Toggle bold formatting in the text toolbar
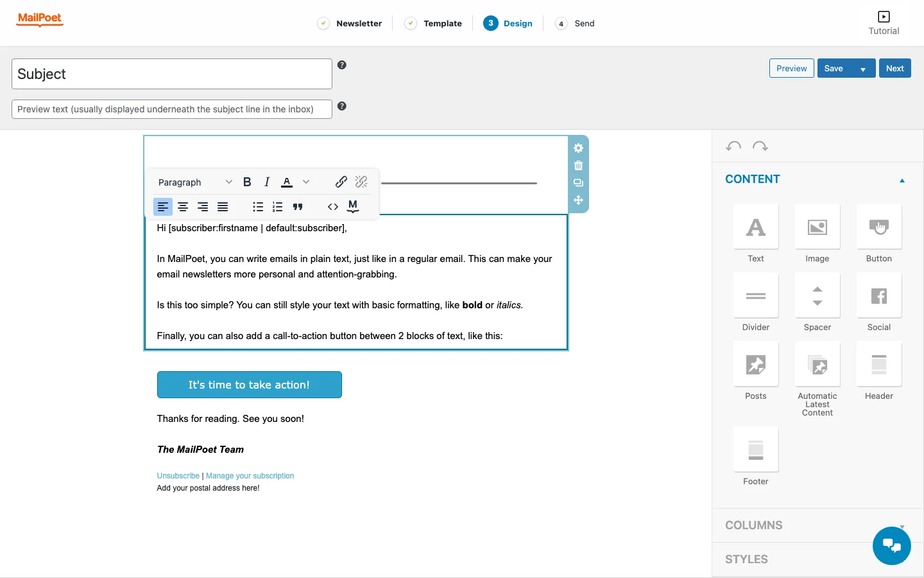 tap(247, 182)
